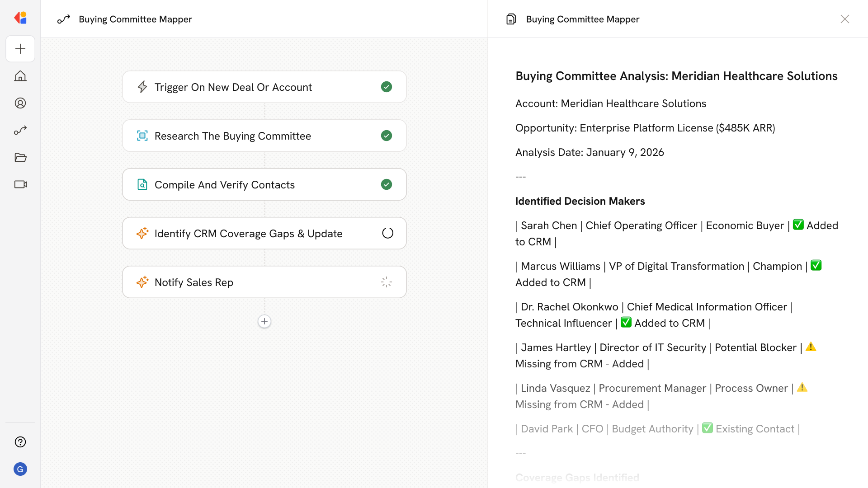Select the workflows link icon in the sidebar
868x488 pixels.
(x=20, y=130)
